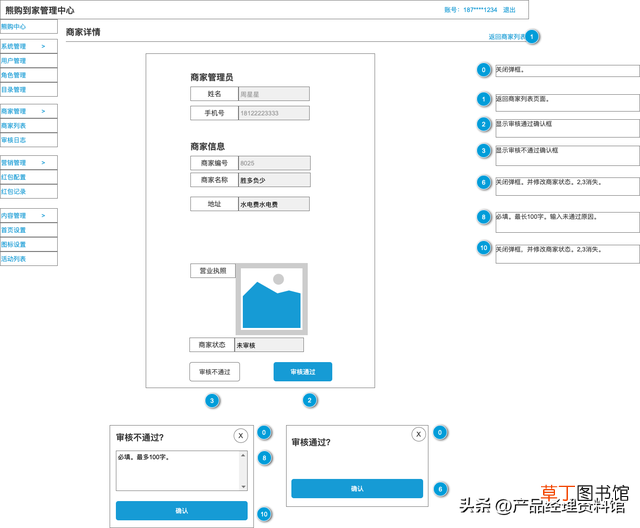Click the 商家详情 page heading
Screen dimensions: 640x528
pos(83,32)
